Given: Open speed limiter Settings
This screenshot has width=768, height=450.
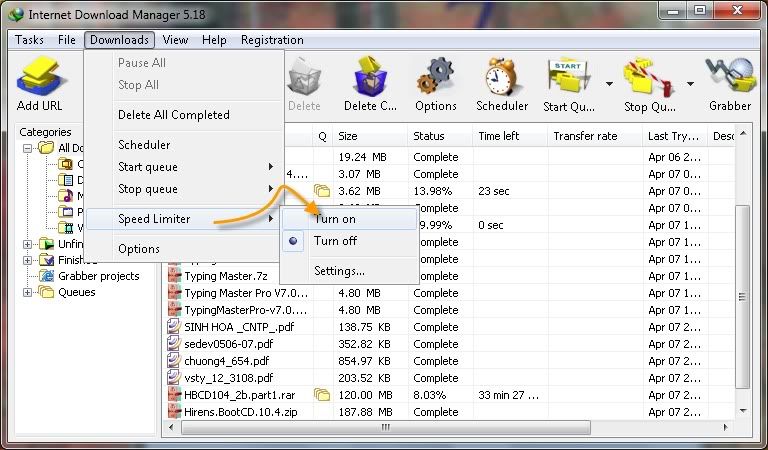Looking at the screenshot, I should 339,271.
